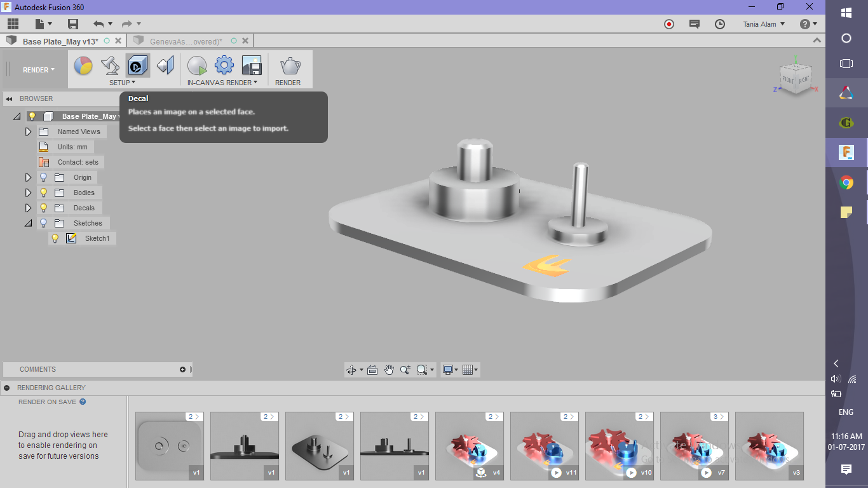The image size is (868, 488).
Task: Toggle visibility bulb of Decals
Action: pos(43,208)
